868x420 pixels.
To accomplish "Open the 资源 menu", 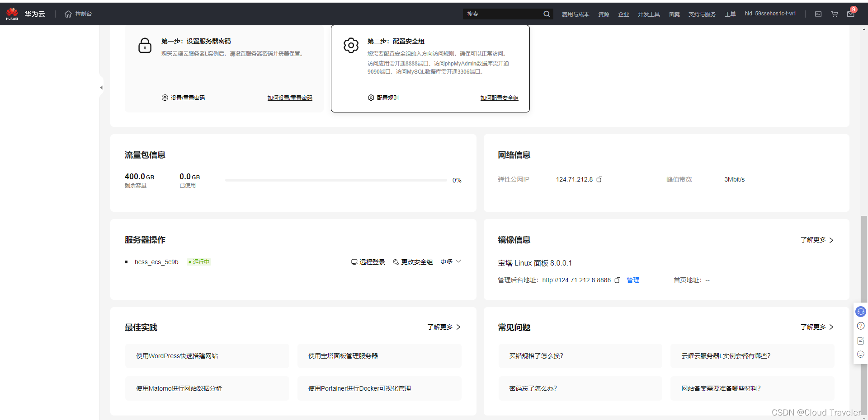I will [604, 14].
